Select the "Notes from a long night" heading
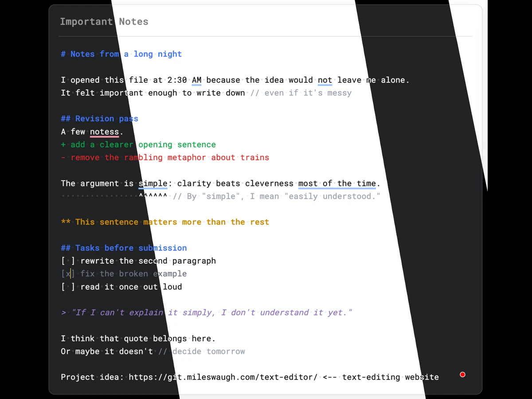This screenshot has width=532, height=399. [x=121, y=54]
